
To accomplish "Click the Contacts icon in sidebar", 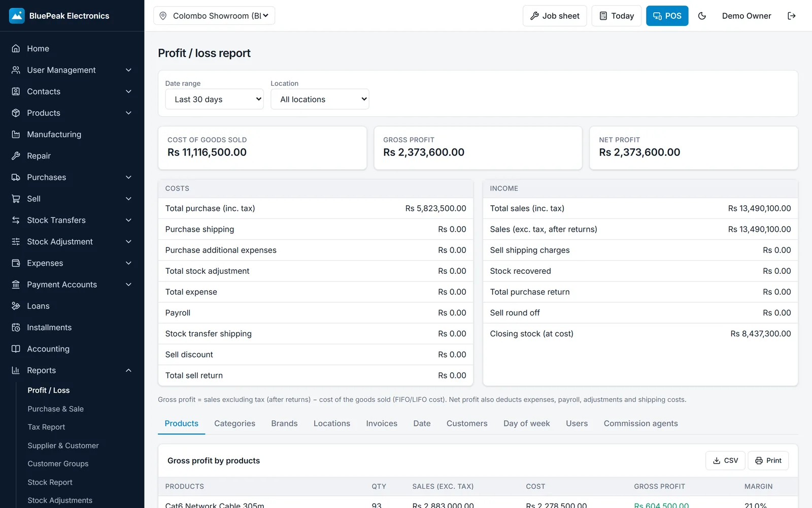I will click(16, 91).
